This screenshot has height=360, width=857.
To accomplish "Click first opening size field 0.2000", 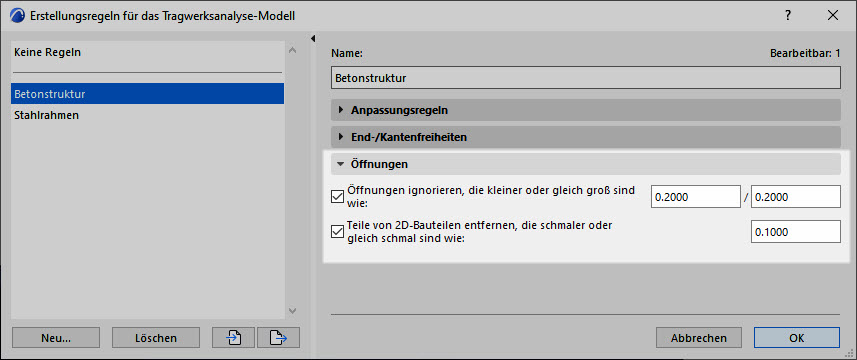I will pos(696,197).
